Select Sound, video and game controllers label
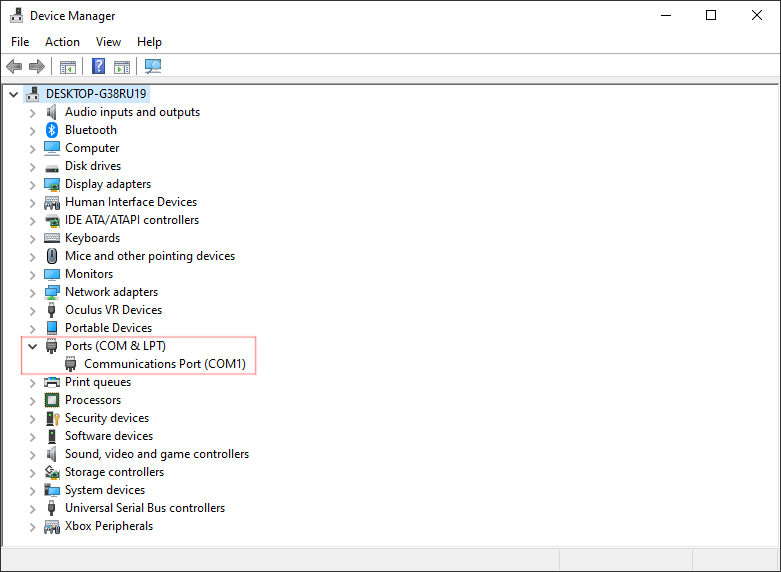 pos(157,454)
